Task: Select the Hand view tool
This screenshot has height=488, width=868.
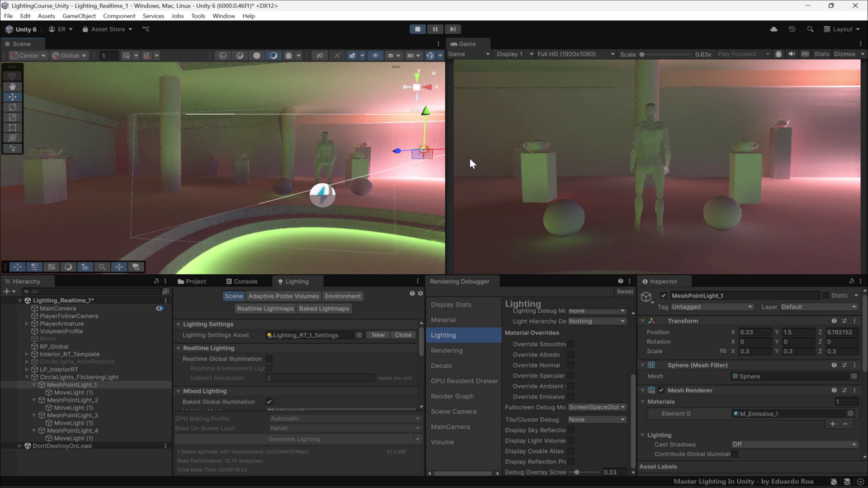Action: (12, 86)
